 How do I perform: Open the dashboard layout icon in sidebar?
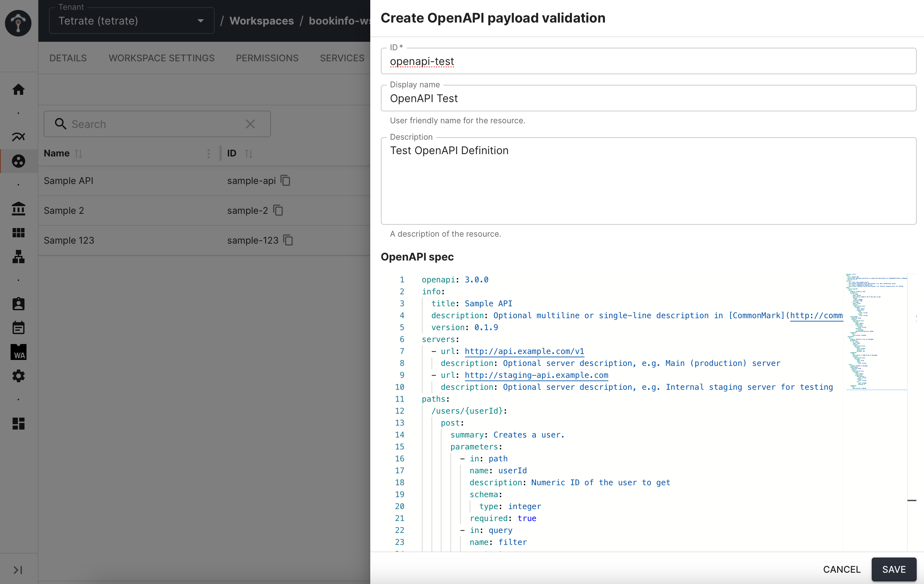click(19, 424)
